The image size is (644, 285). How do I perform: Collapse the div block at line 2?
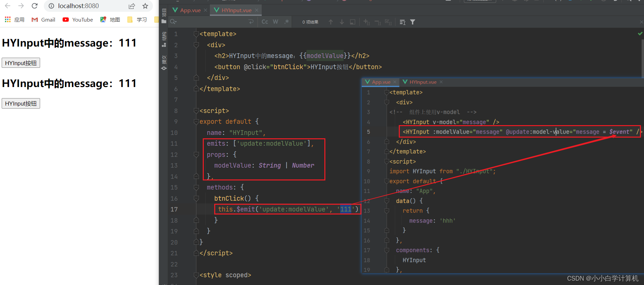pos(196,45)
